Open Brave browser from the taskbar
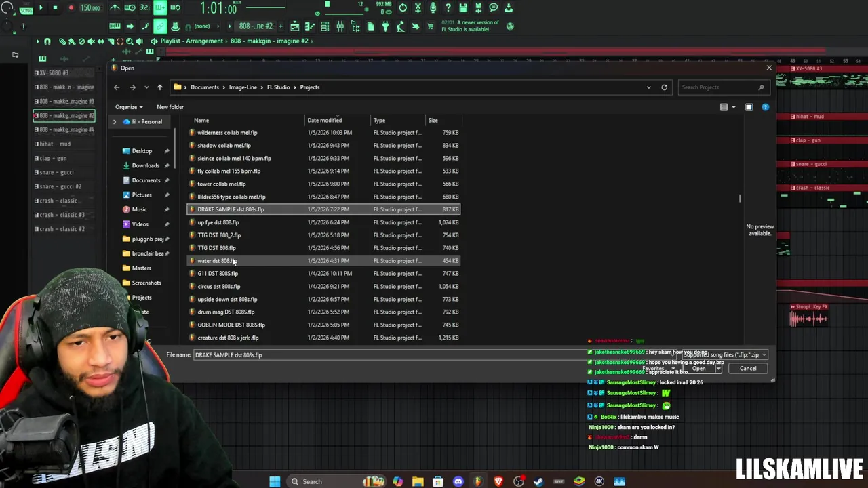 point(498,481)
